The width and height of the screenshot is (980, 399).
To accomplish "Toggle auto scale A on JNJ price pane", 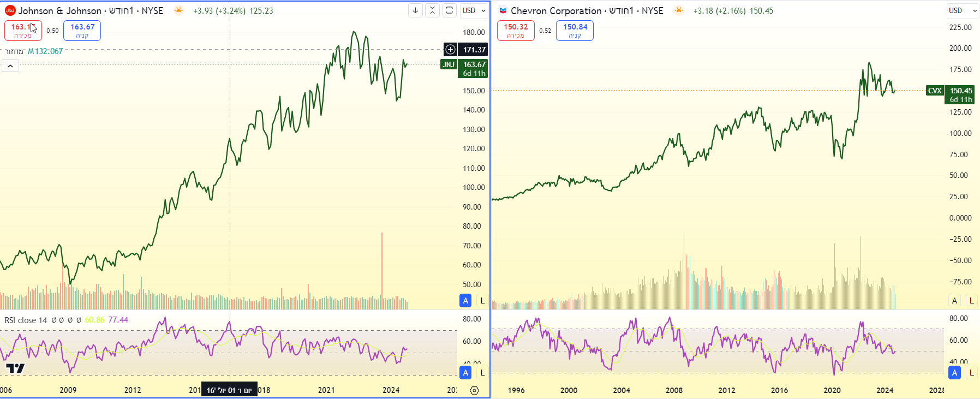I will pos(465,300).
